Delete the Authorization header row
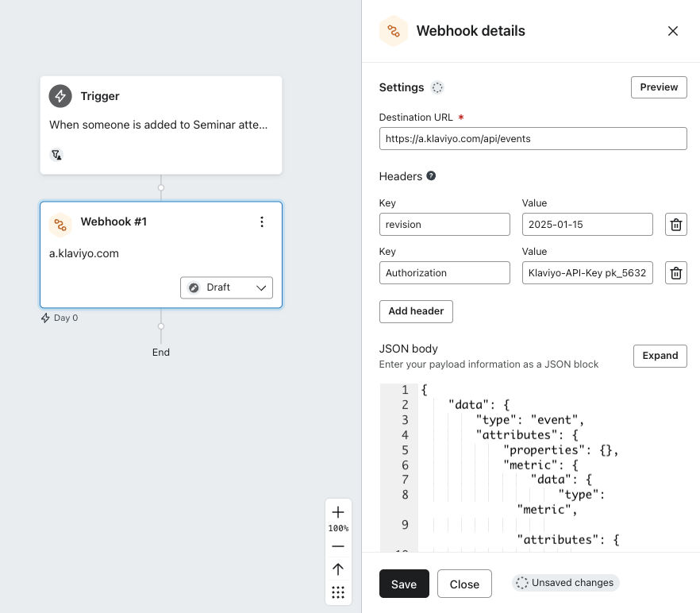 [x=676, y=272]
